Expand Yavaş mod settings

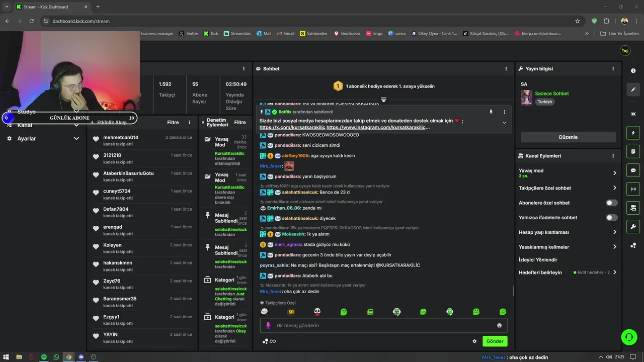615,173
